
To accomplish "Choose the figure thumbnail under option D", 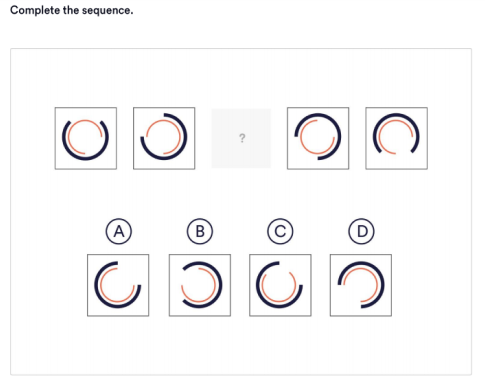I will pyautogui.click(x=361, y=285).
